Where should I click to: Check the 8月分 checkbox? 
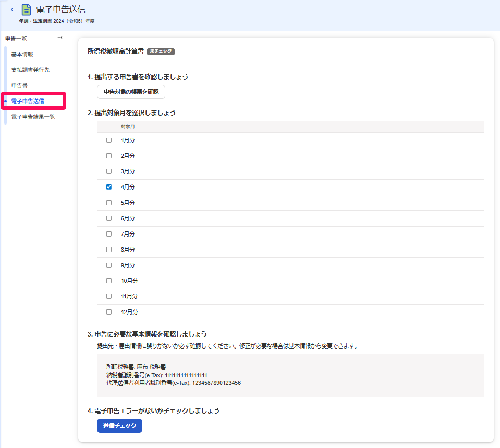pyautogui.click(x=109, y=250)
